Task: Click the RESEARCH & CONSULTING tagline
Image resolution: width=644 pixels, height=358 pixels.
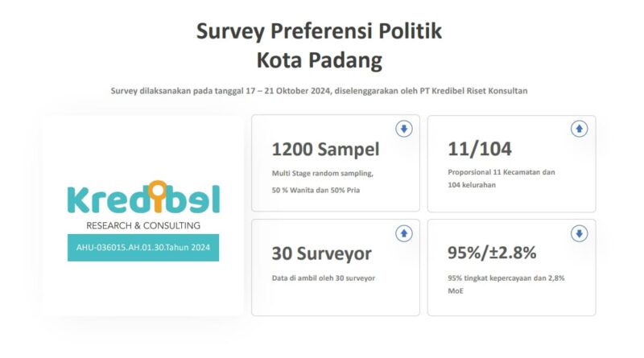Action: (143, 225)
